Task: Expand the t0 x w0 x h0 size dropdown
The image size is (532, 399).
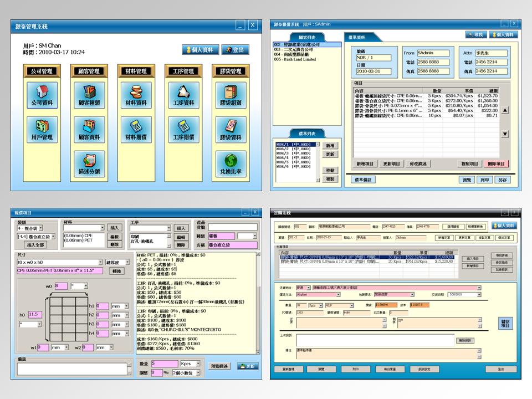Action: (100, 262)
